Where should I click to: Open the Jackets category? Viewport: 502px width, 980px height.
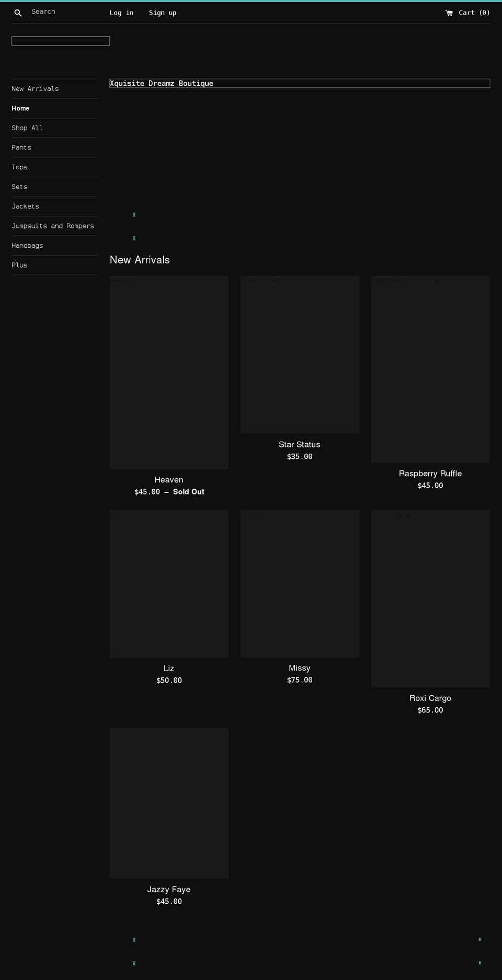pyautogui.click(x=25, y=206)
